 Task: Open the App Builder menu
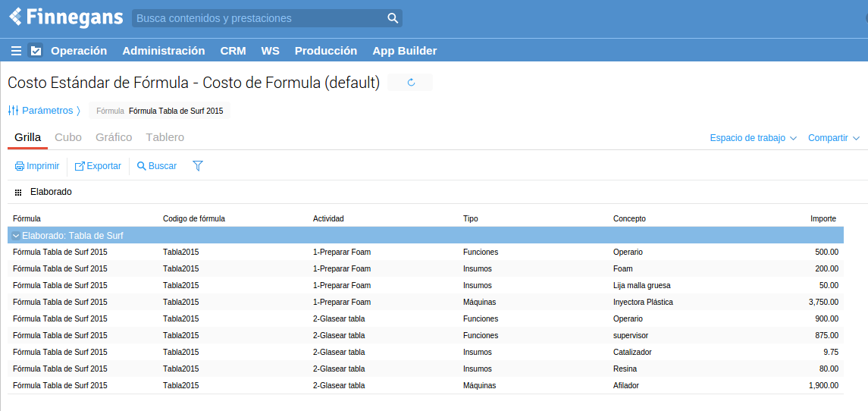coord(404,51)
